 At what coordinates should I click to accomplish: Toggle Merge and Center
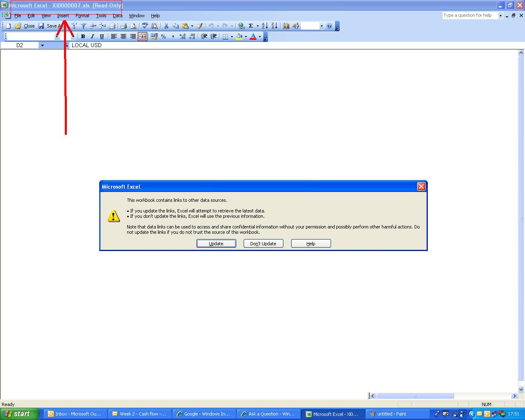pos(142,37)
